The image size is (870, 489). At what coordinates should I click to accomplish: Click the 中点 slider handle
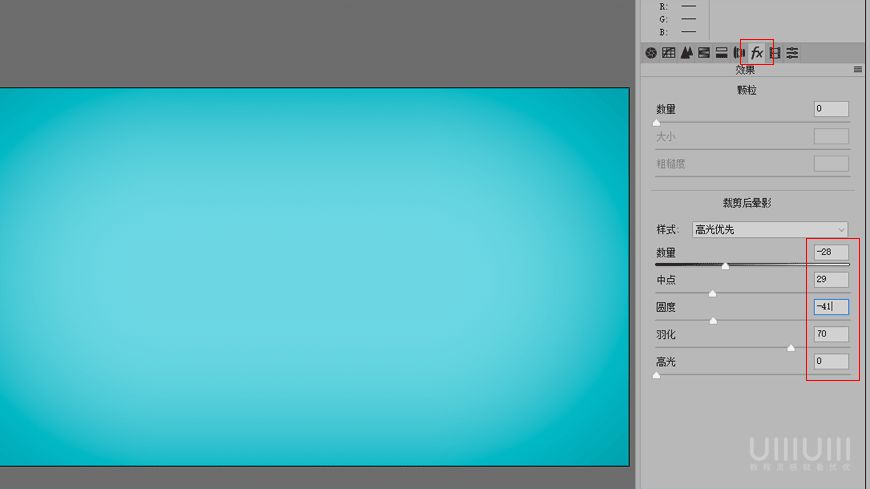[712, 293]
